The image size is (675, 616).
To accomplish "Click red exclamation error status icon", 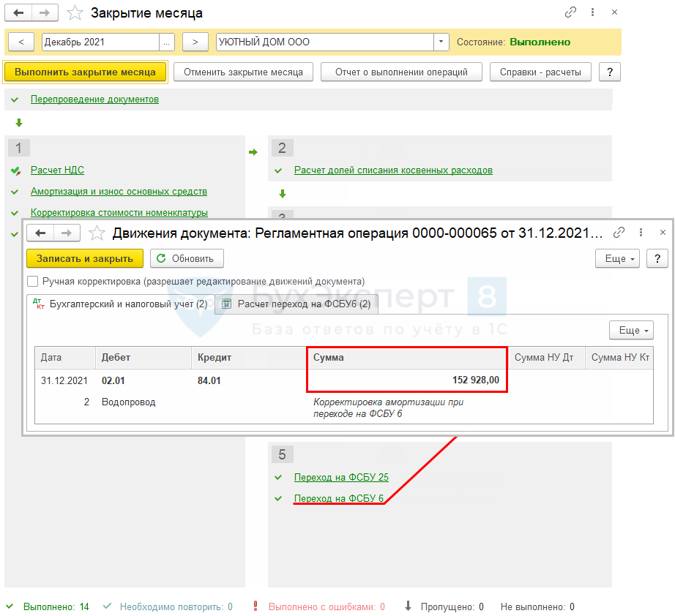I will tap(256, 606).
